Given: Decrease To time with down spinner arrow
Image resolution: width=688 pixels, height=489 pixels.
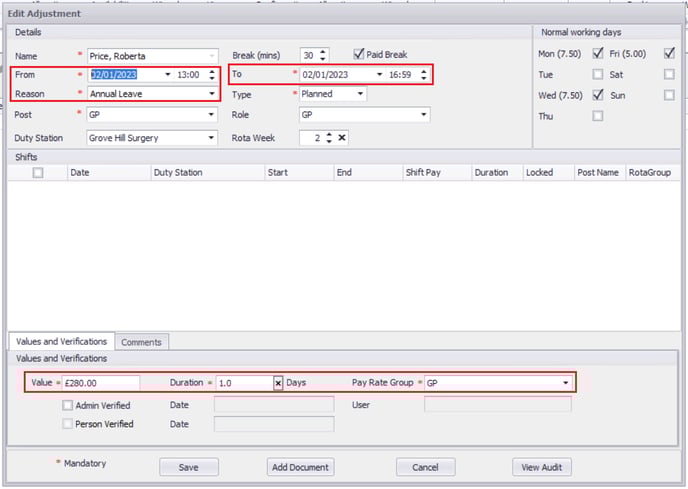Looking at the screenshot, I should click(424, 79).
